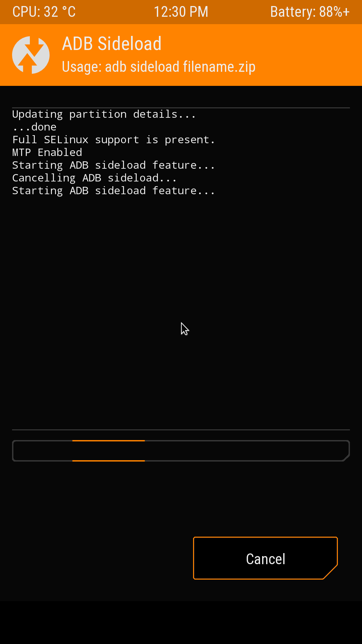Select 'Usage: adb sideload filename.zip' text
The width and height of the screenshot is (362, 644).
coord(159,67)
